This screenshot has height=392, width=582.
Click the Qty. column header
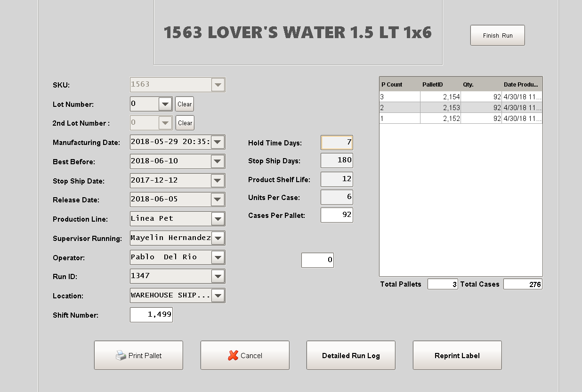point(481,84)
